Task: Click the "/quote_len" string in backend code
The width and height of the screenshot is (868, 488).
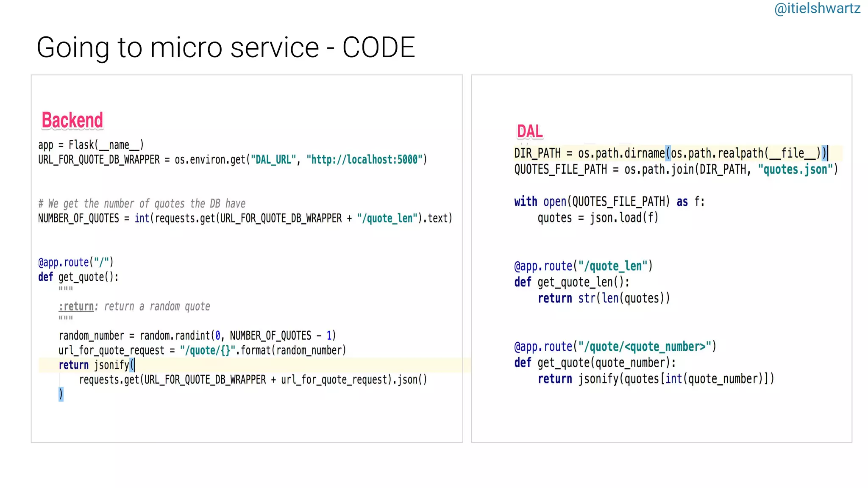Action: (387, 219)
